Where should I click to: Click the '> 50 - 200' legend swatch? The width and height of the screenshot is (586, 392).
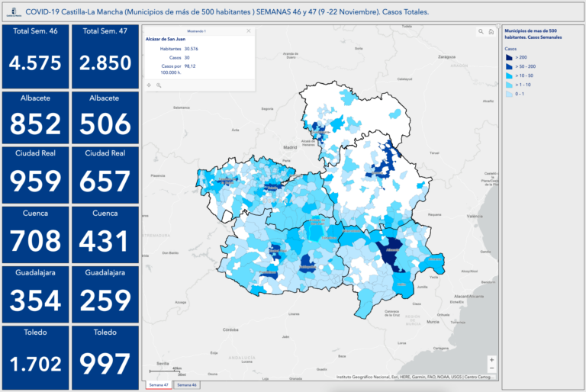pos(510,67)
